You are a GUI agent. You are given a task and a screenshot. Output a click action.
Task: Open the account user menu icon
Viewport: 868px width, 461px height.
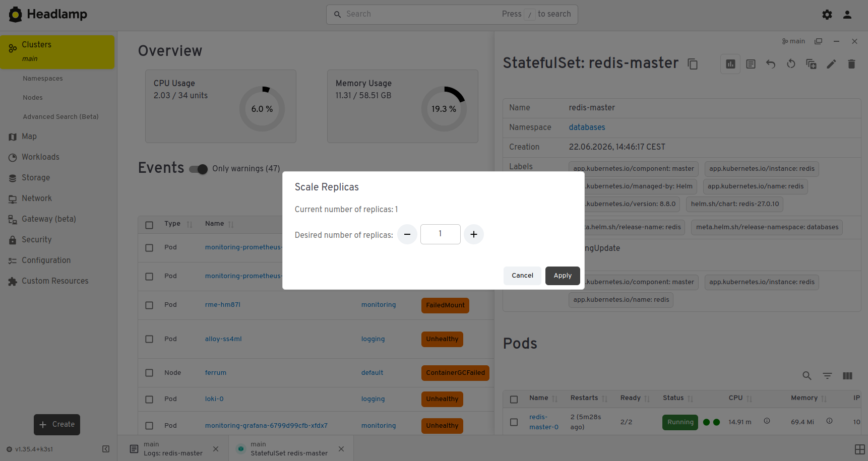click(x=847, y=15)
